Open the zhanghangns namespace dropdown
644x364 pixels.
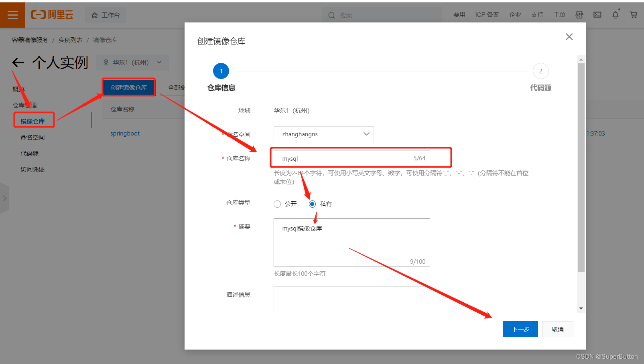coord(324,134)
